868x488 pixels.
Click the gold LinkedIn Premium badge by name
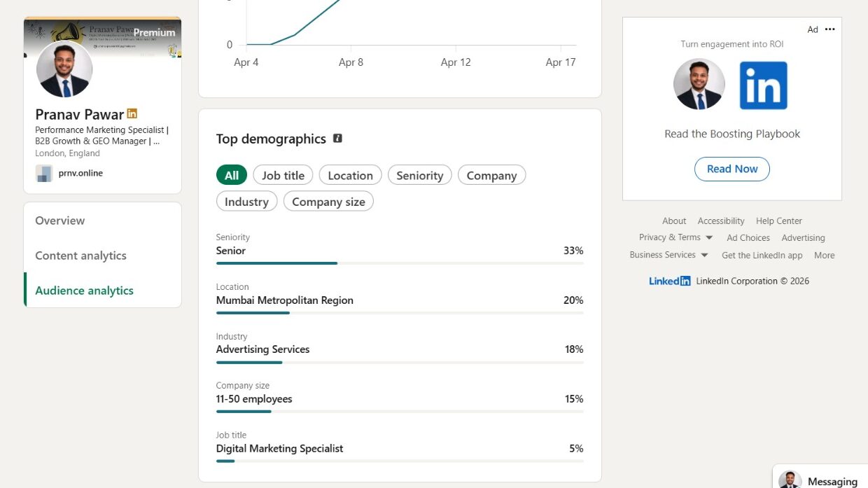(132, 113)
